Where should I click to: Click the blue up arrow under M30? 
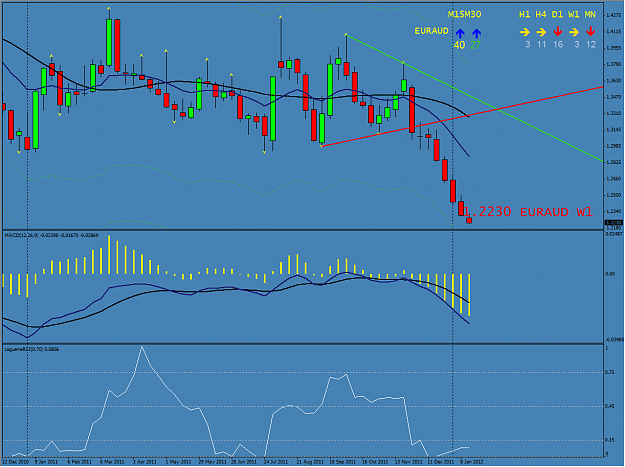[476, 33]
